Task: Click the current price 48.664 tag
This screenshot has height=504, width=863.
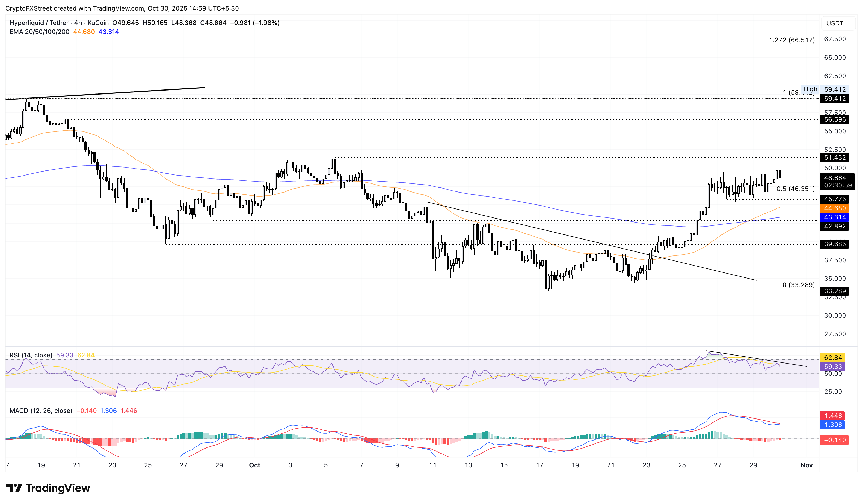Action: coord(835,178)
